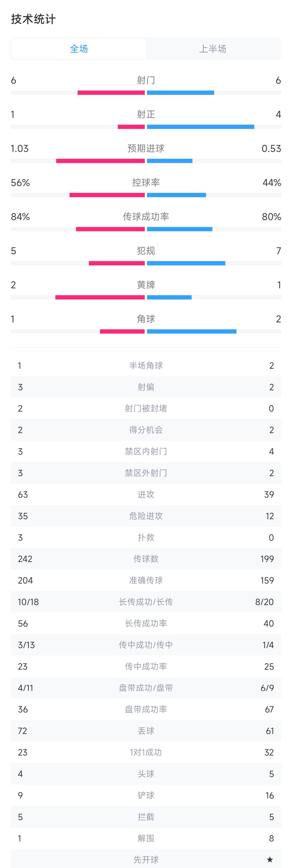Click the 解围 statistic row

[x=146, y=838]
